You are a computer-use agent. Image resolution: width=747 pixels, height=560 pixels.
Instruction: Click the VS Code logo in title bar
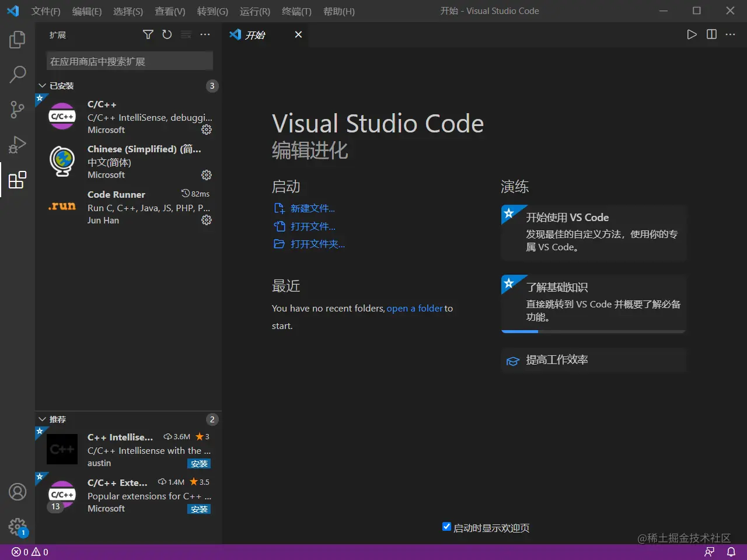pyautogui.click(x=13, y=11)
